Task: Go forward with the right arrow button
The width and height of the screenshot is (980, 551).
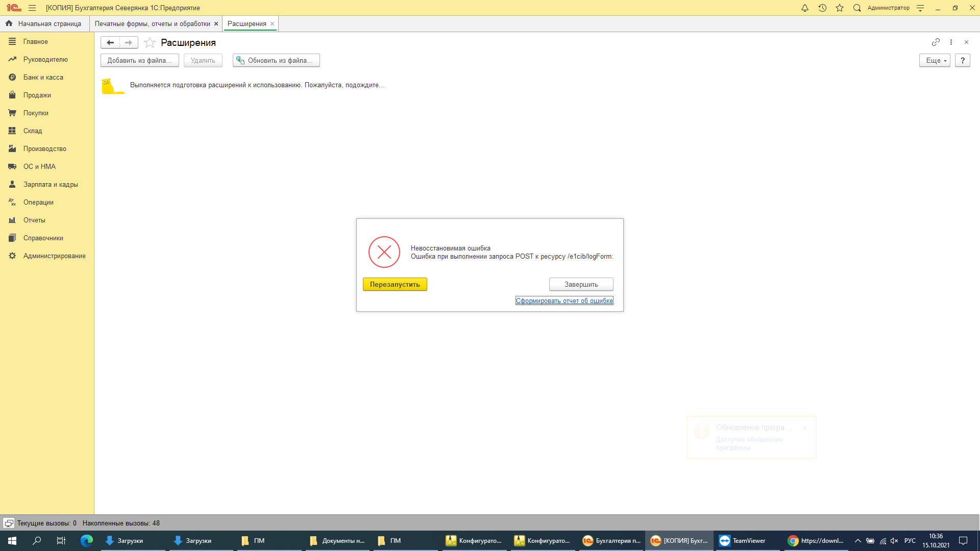Action: (129, 42)
